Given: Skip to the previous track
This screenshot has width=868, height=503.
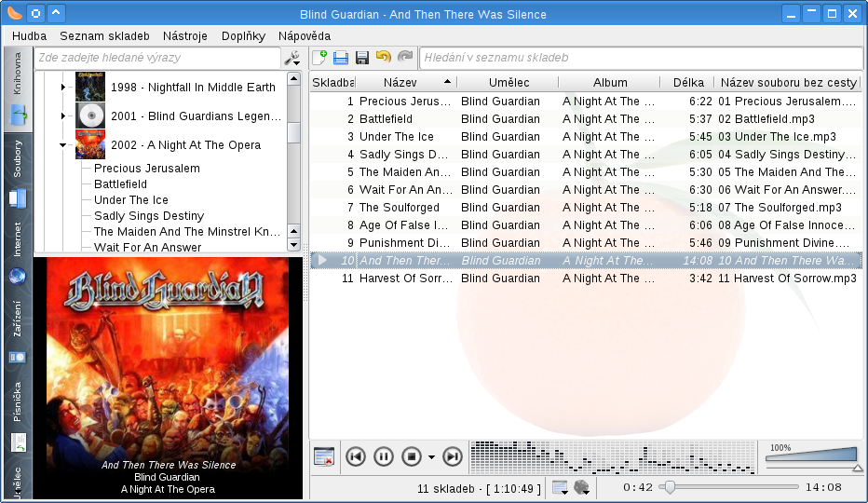Looking at the screenshot, I should [356, 456].
